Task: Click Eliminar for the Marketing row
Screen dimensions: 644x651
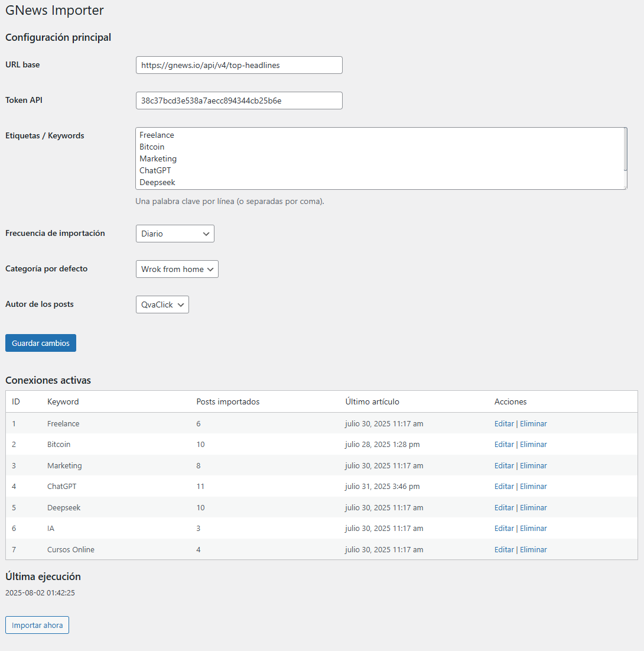Action: point(533,465)
